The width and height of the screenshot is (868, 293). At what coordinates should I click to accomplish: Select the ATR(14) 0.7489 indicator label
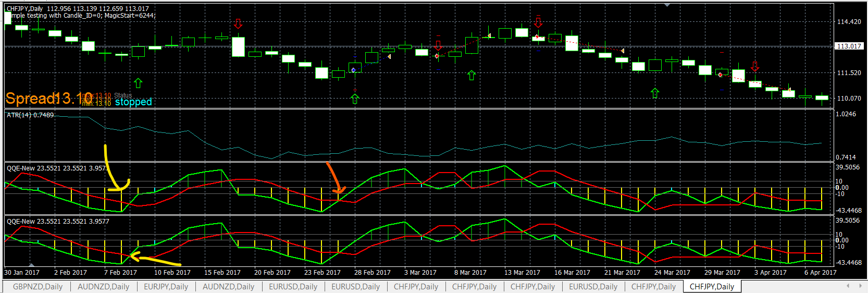tap(30, 115)
